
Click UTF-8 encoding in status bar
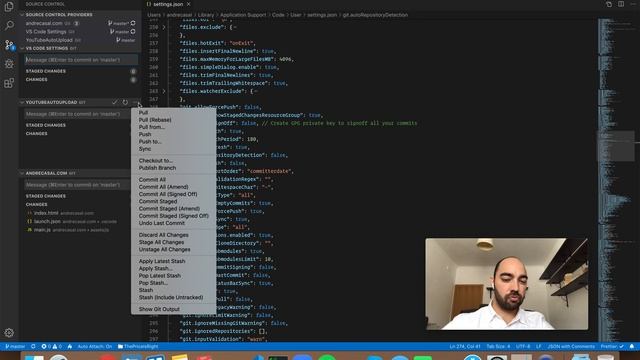point(523,346)
